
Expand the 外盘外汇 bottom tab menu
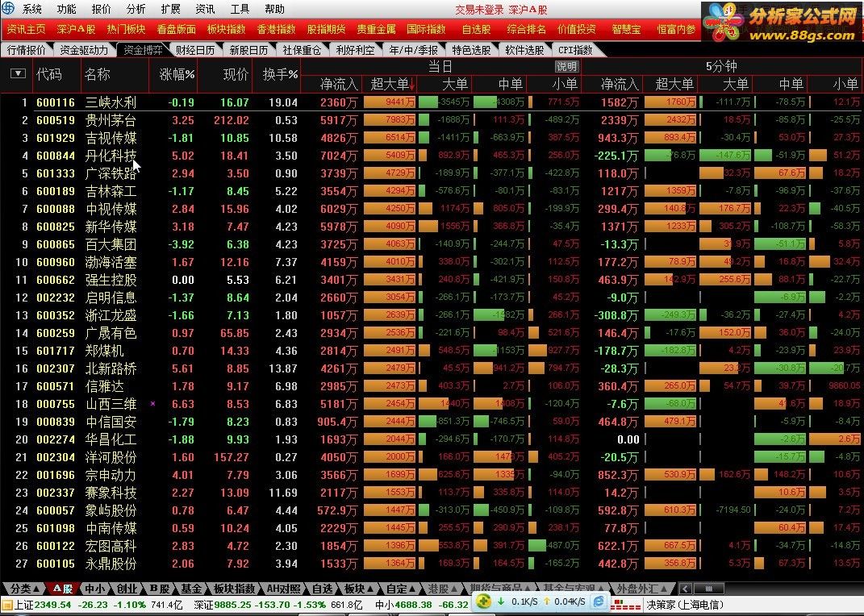[x=642, y=589]
